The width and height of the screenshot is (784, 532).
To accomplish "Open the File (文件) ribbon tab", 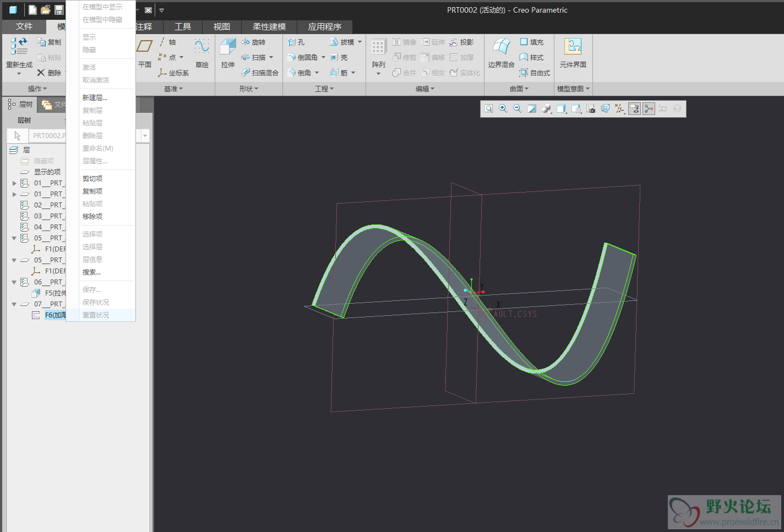I will point(24,26).
